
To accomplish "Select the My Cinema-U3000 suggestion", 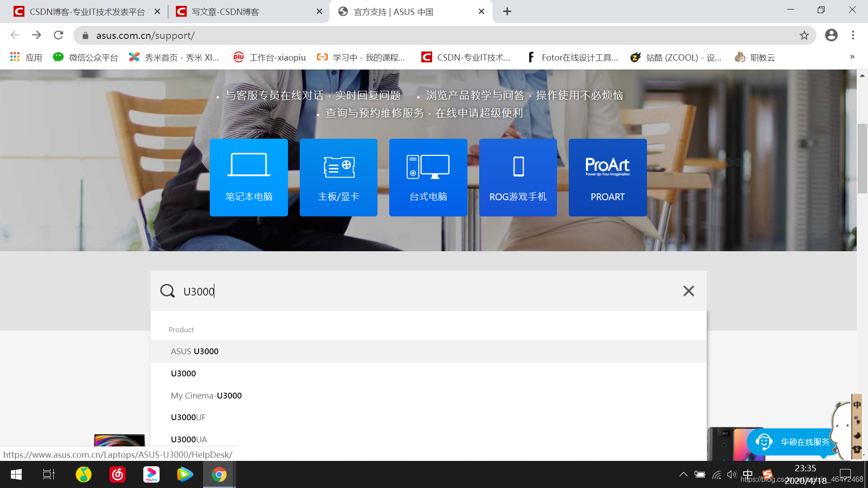I will point(206,395).
